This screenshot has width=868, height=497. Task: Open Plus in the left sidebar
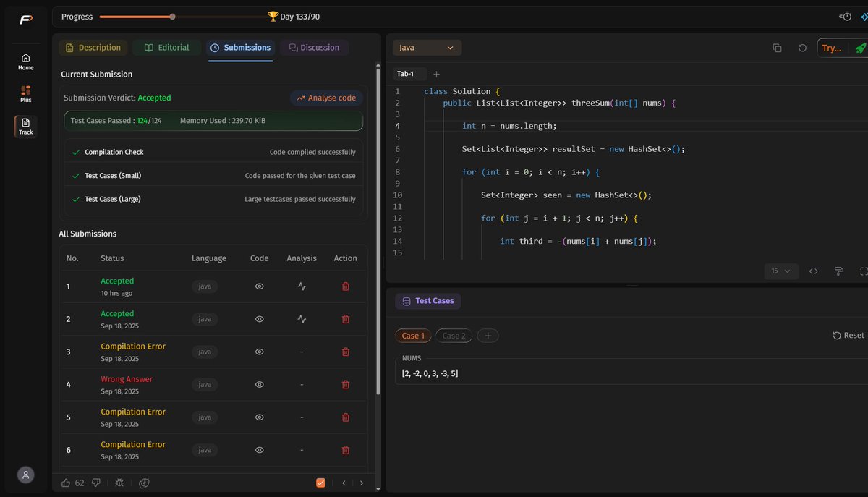tap(25, 94)
